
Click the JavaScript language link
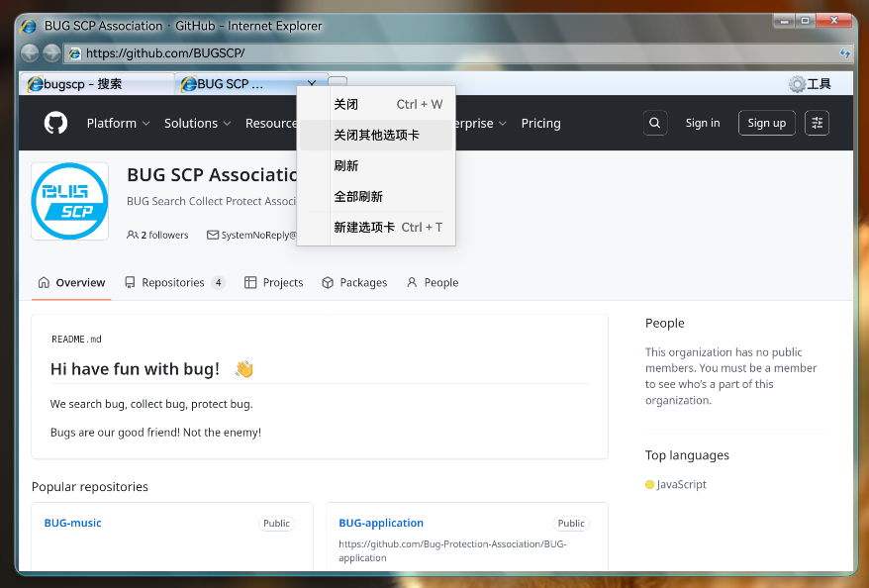coord(682,485)
